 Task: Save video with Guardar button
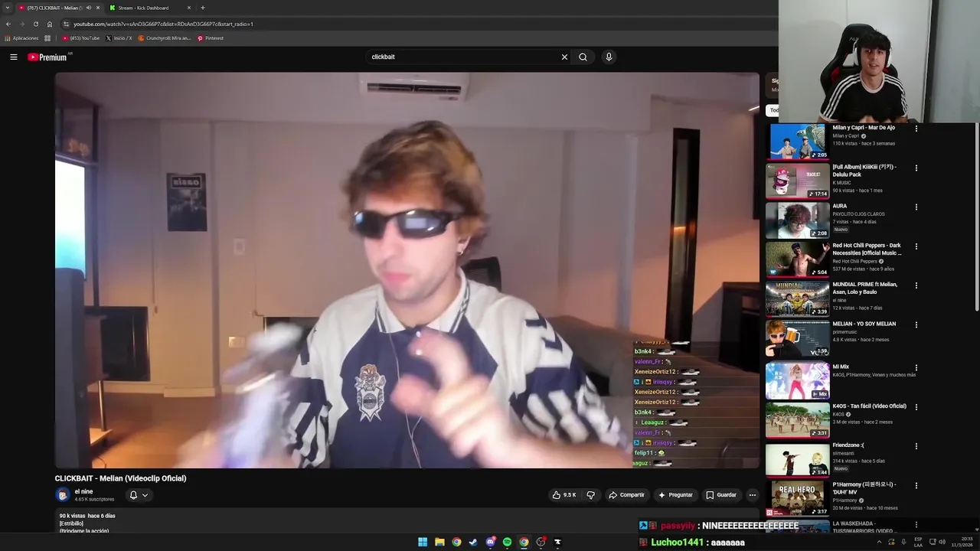[x=721, y=495]
